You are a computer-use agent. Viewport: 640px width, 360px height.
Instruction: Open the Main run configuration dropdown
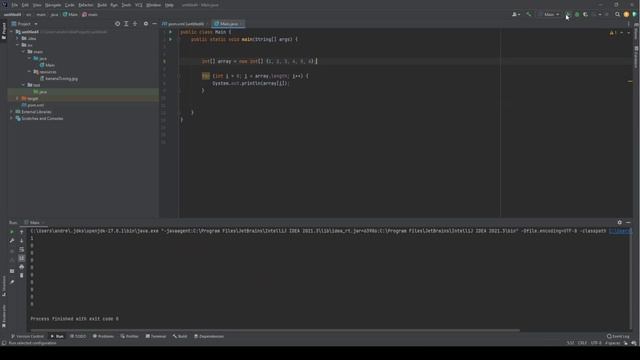tap(549, 14)
